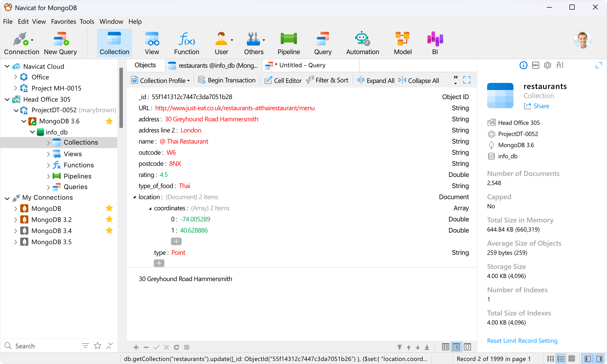Image resolution: width=607 pixels, height=364 pixels.
Task: Open the Favorites menu
Action: [63, 21]
